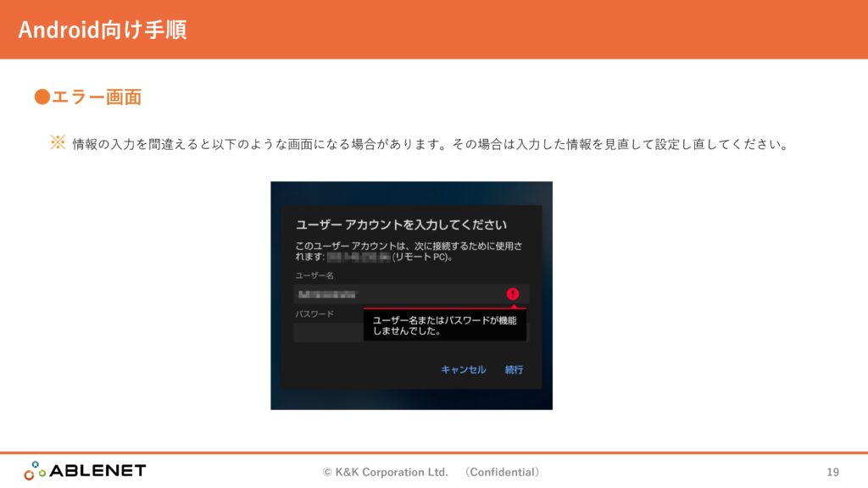Click the パスワード input field

coord(328,332)
